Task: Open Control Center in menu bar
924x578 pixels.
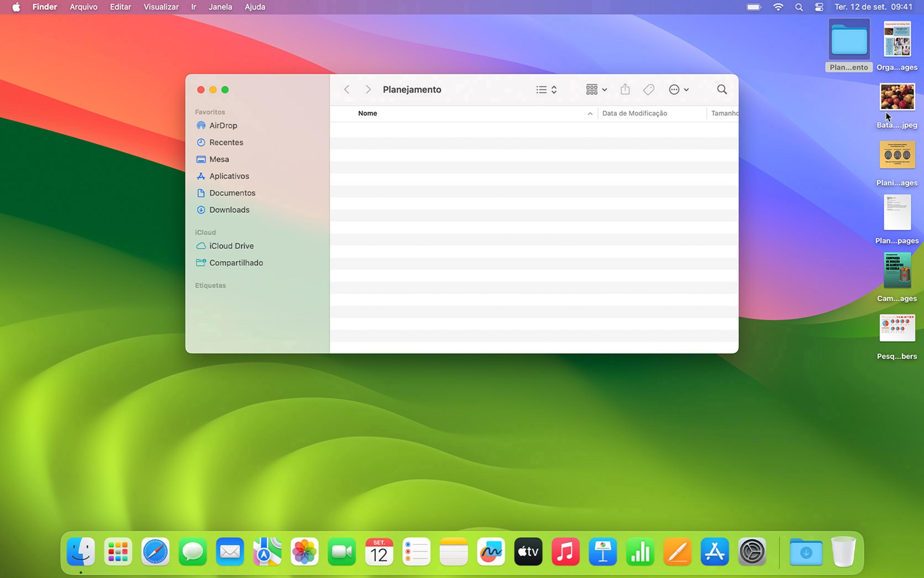Action: click(x=819, y=7)
